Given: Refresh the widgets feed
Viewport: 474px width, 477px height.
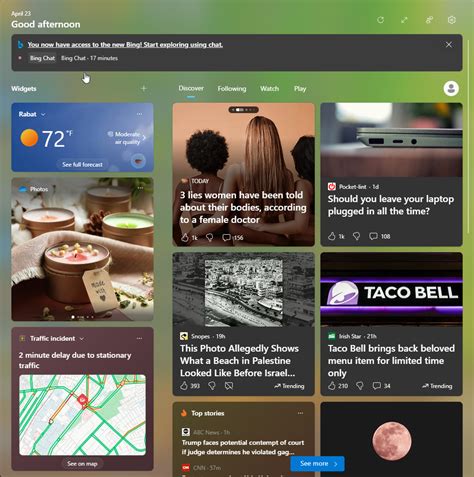Looking at the screenshot, I should [x=380, y=20].
